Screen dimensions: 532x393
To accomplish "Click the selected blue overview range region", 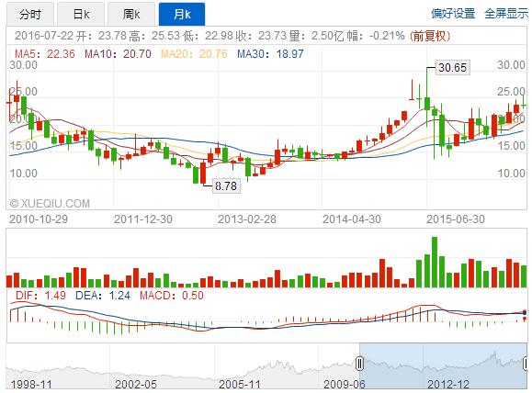I will (x=443, y=366).
